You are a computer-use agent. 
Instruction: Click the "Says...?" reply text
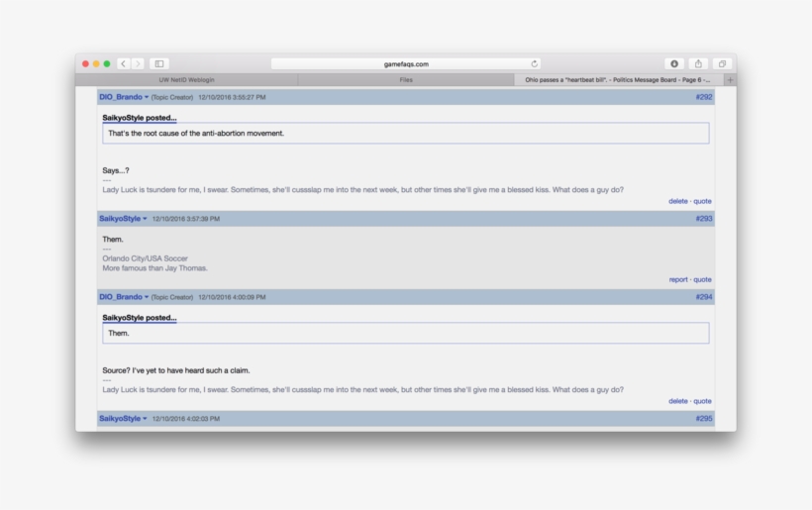116,170
